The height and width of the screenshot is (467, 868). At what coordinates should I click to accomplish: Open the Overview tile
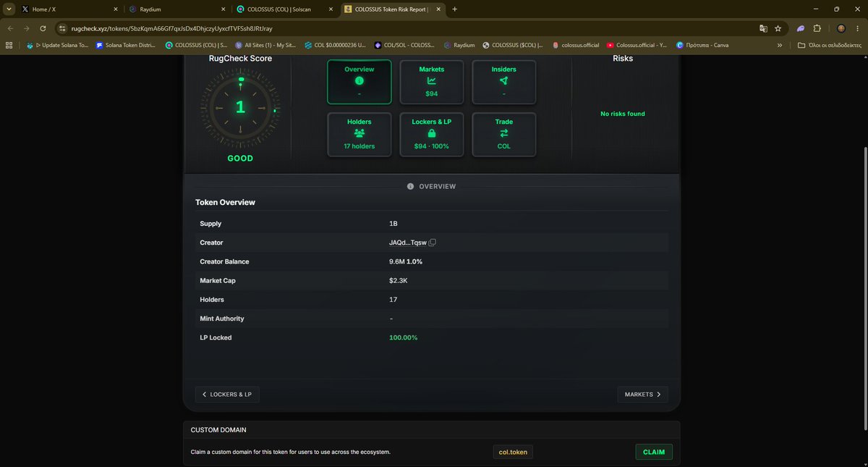359,81
